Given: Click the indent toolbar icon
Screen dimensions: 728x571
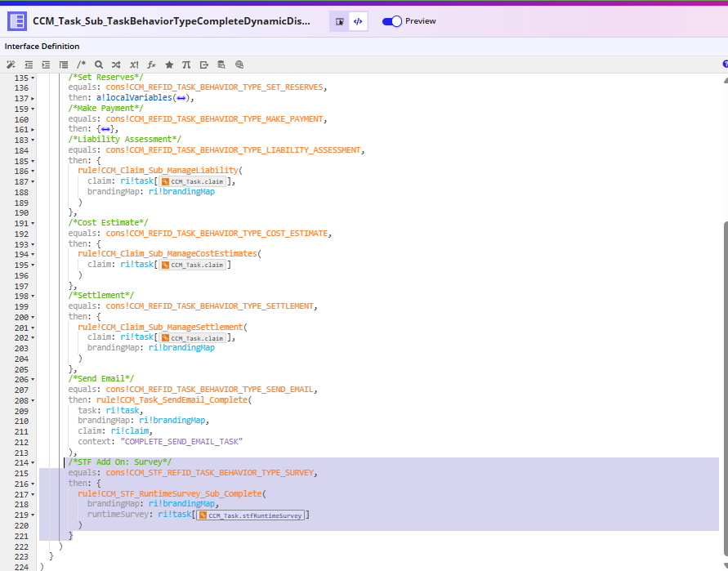Looking at the screenshot, I should click(46, 65).
